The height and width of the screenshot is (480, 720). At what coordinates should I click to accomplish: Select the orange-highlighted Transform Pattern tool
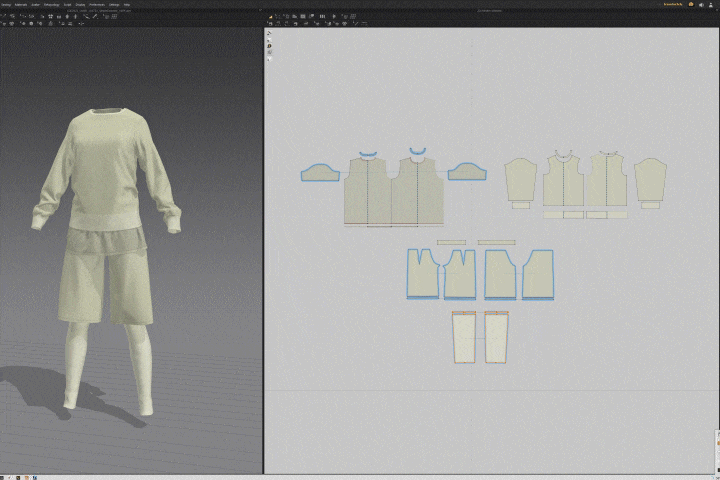click(270, 17)
